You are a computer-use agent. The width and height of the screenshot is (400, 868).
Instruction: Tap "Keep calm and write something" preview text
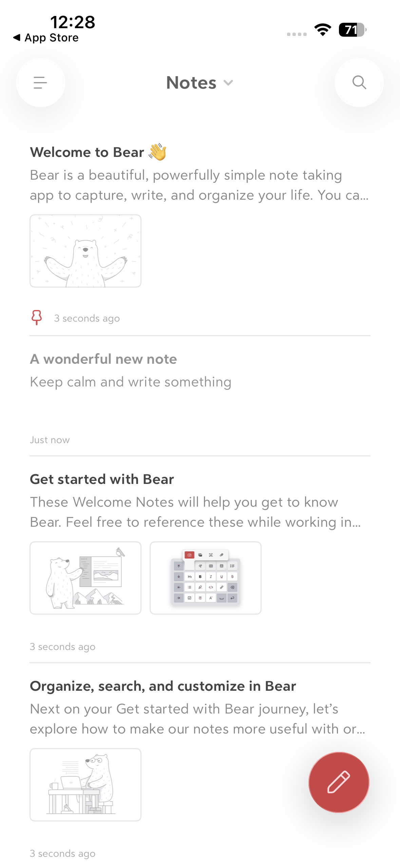pos(131,382)
